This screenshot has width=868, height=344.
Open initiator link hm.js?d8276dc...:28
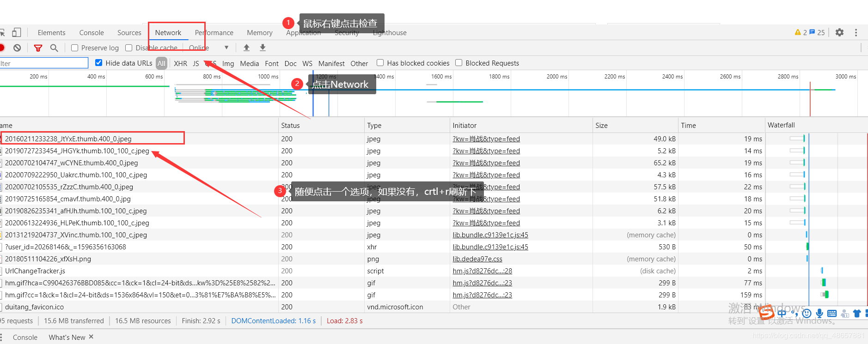pyautogui.click(x=483, y=271)
